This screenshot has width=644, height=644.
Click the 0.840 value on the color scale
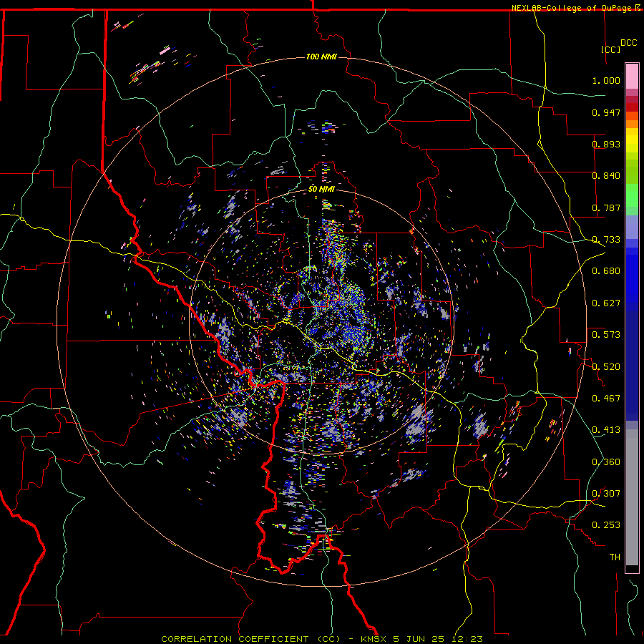pos(606,176)
